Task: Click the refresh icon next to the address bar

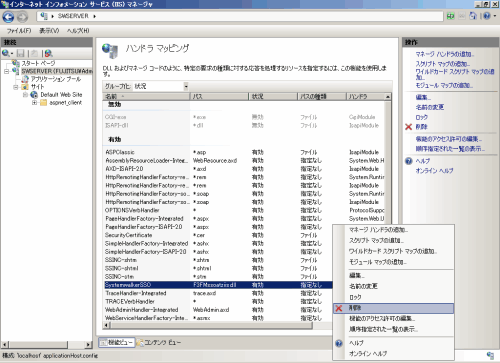Action: tap(451, 16)
